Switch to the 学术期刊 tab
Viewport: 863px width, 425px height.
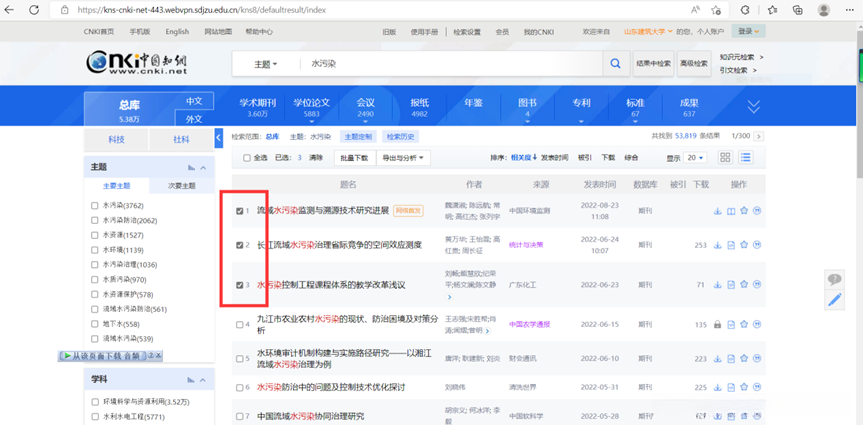[x=257, y=107]
